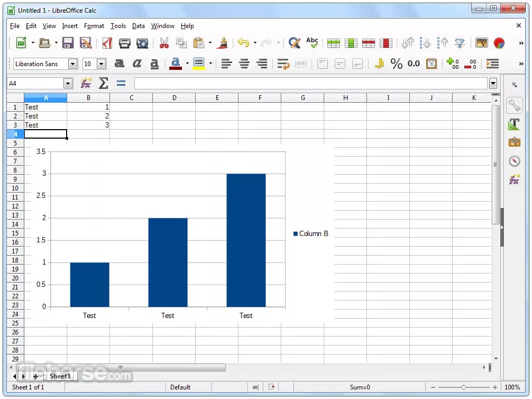
Task: Toggle bold text formatting
Action: [x=120, y=64]
